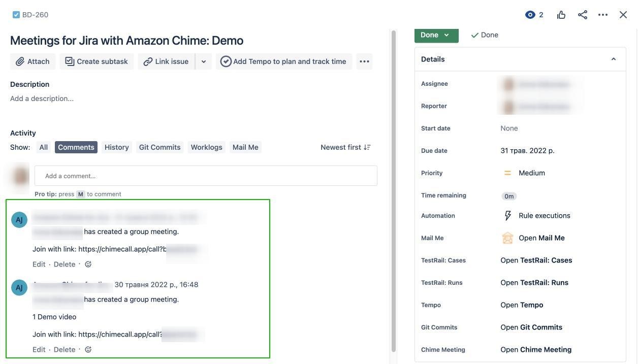Open the Git Commits activity tab
The image size is (638, 364).
[160, 147]
